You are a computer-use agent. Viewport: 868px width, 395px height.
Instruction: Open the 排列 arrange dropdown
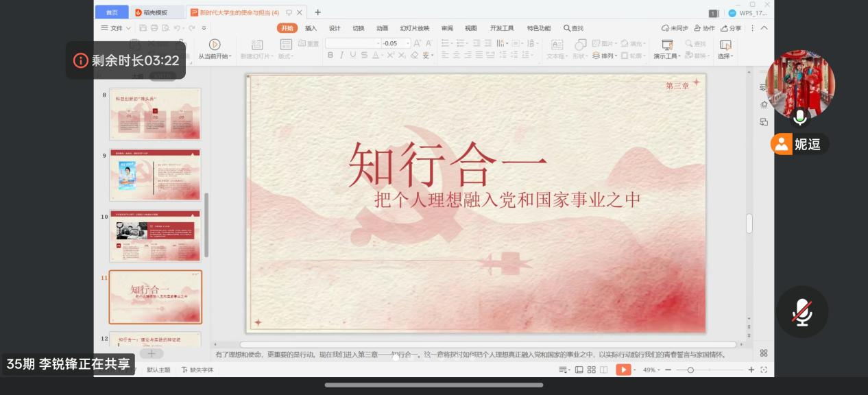coord(605,56)
